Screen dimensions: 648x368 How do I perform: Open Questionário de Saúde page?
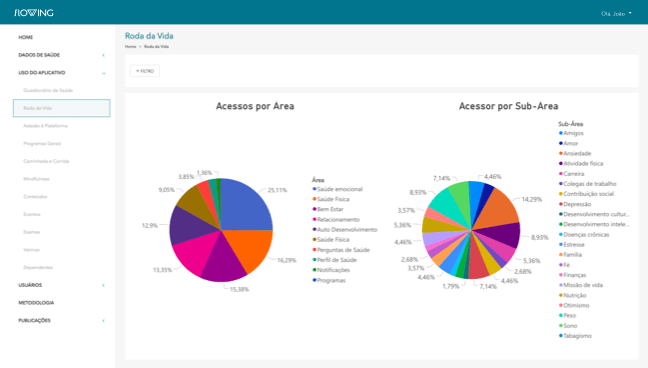click(x=48, y=91)
